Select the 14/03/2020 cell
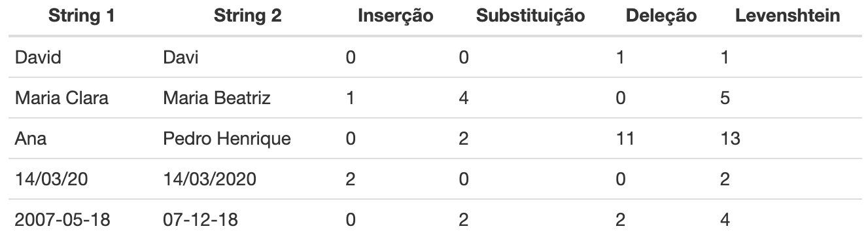 click(x=211, y=179)
